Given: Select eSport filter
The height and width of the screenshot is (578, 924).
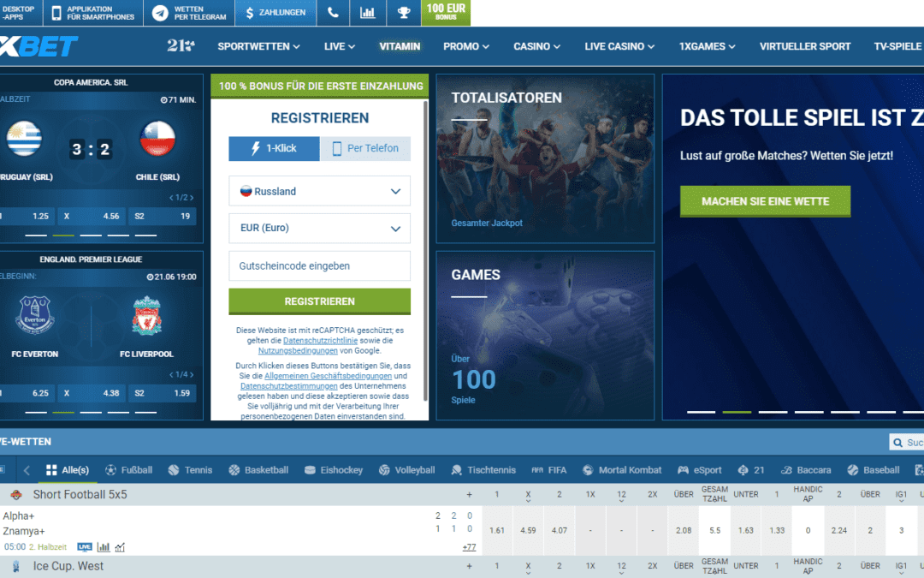Looking at the screenshot, I should (700, 470).
